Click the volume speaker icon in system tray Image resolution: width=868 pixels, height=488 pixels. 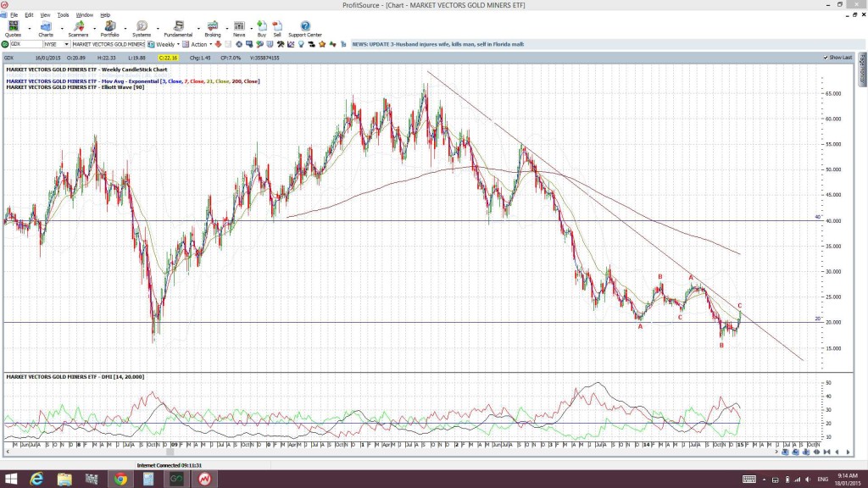(x=808, y=480)
